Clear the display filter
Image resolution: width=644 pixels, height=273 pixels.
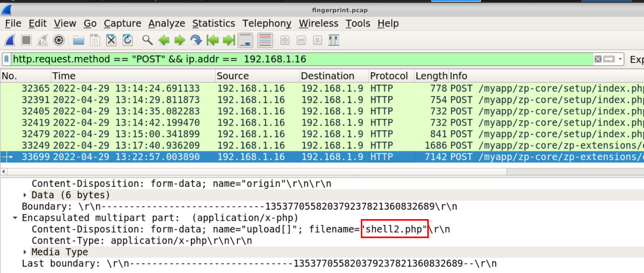tap(598, 59)
